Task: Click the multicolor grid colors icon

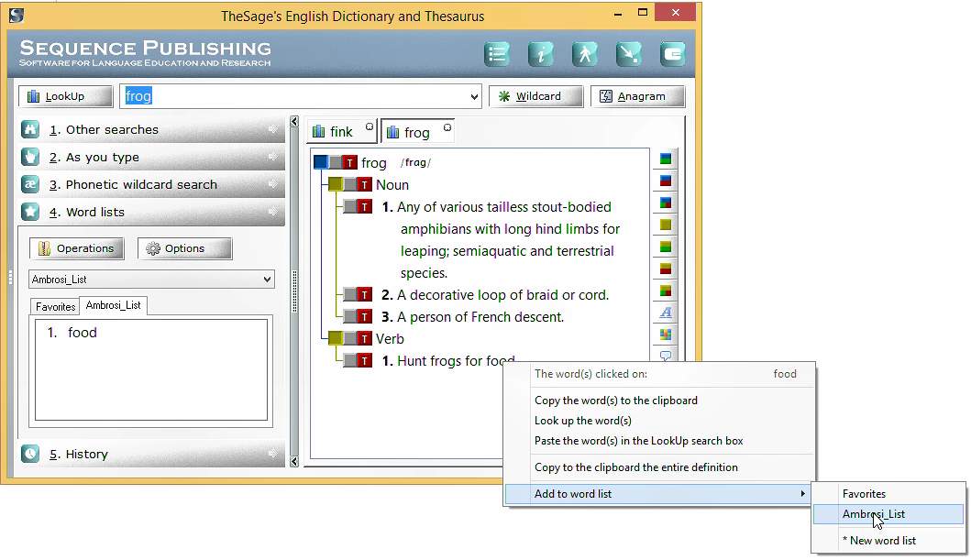Action: [x=666, y=335]
